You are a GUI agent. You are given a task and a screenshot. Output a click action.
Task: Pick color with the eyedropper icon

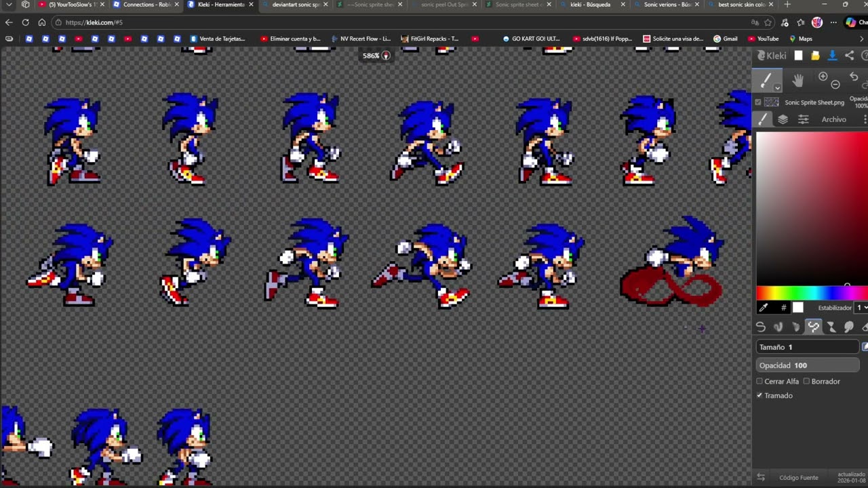(764, 308)
